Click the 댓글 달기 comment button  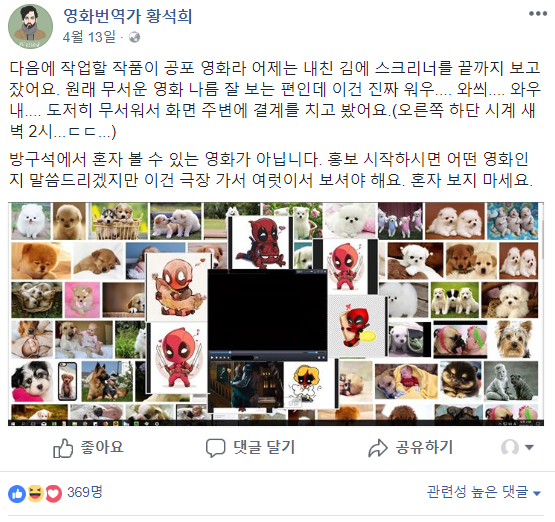[x=250, y=448]
